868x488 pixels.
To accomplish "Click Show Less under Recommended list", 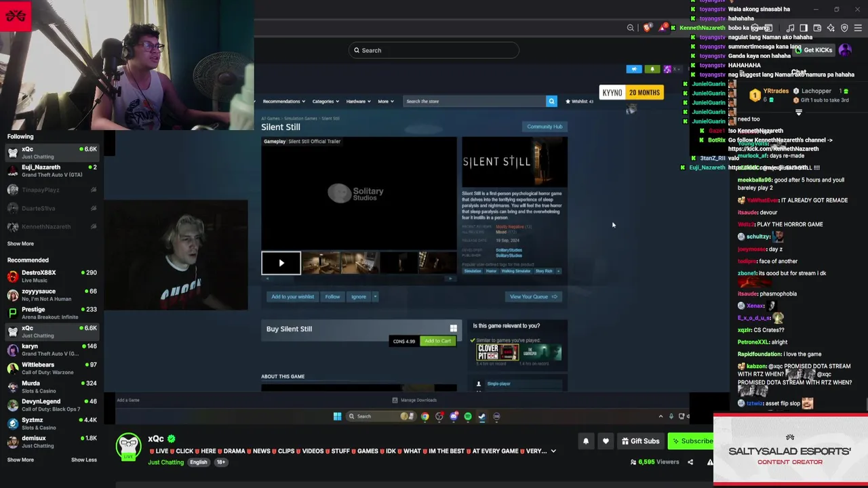I will (x=84, y=460).
